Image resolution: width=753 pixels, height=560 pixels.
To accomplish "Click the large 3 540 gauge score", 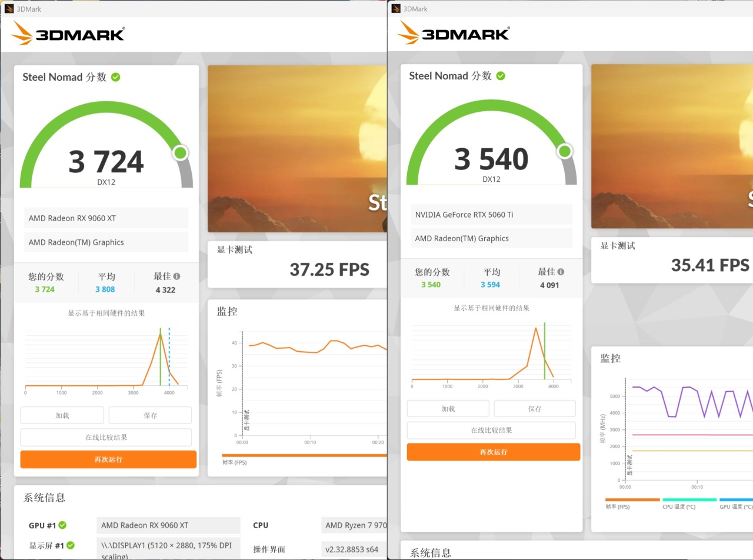I will [x=491, y=159].
